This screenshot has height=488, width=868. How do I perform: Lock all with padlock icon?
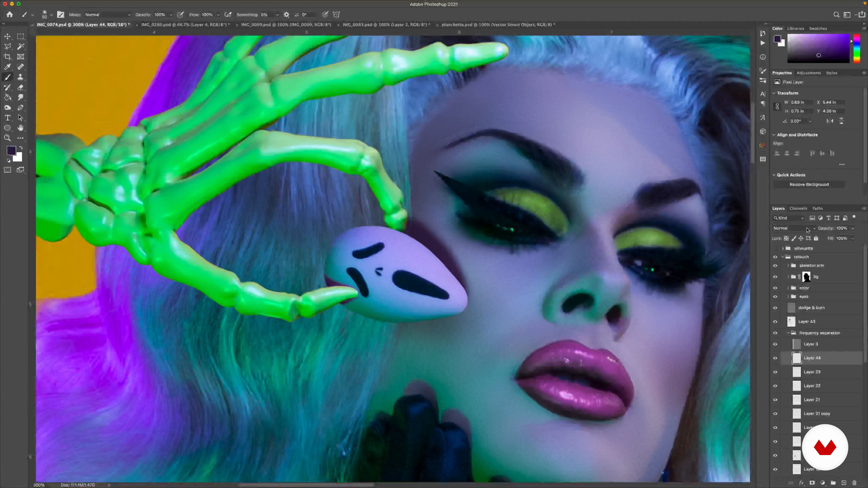pos(816,238)
